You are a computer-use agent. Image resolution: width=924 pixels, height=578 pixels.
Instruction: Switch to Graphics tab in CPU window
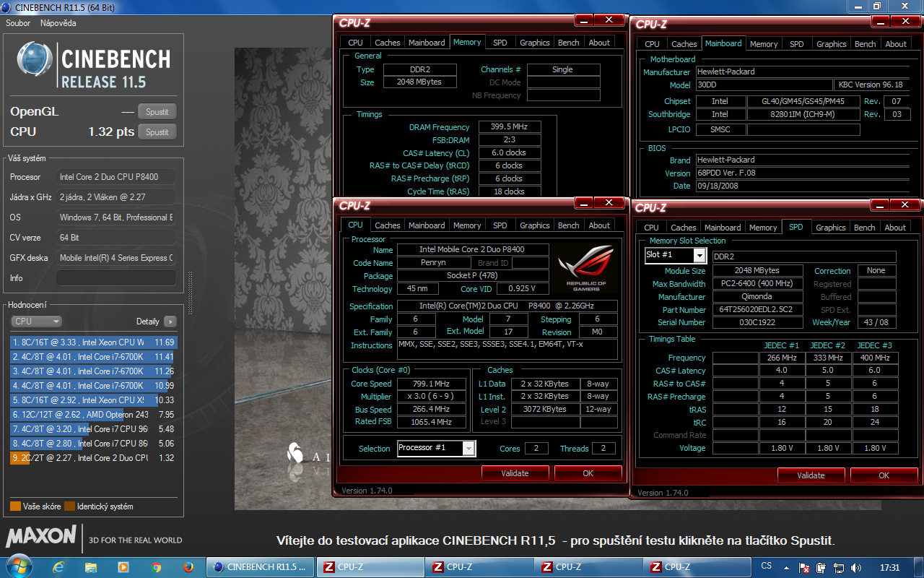tap(535, 225)
